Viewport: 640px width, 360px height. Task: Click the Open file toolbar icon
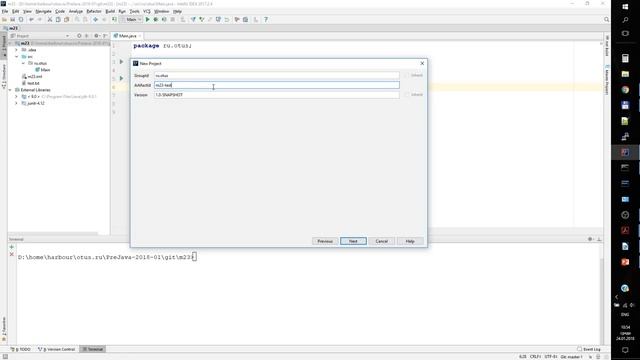point(4,20)
